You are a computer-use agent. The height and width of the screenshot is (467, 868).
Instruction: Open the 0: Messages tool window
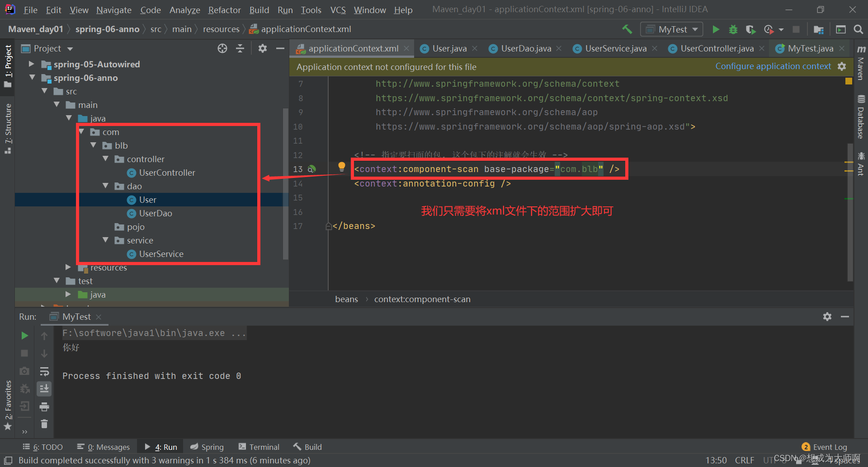(x=104, y=447)
